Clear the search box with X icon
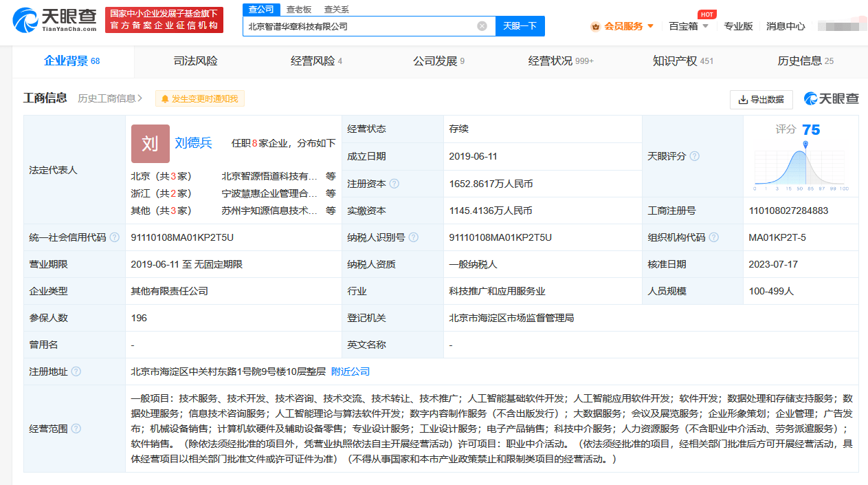868x485 pixels. point(482,26)
